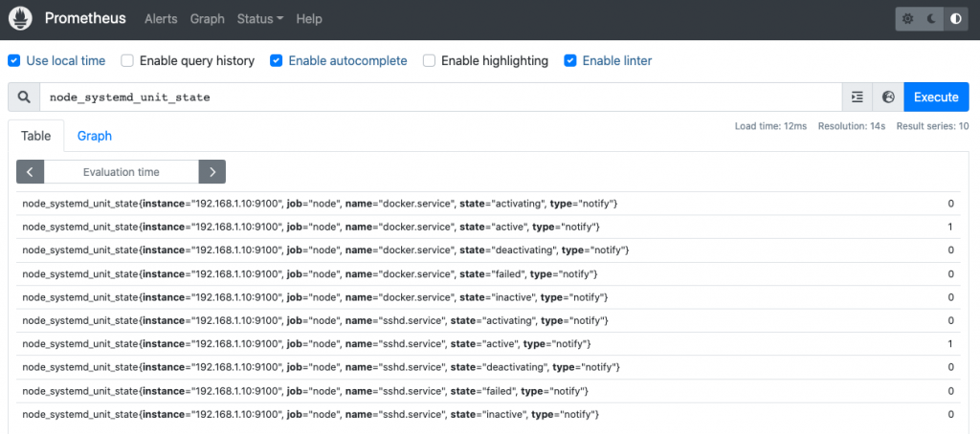Click the Resolution: 14s text
980x434 pixels.
(x=852, y=126)
